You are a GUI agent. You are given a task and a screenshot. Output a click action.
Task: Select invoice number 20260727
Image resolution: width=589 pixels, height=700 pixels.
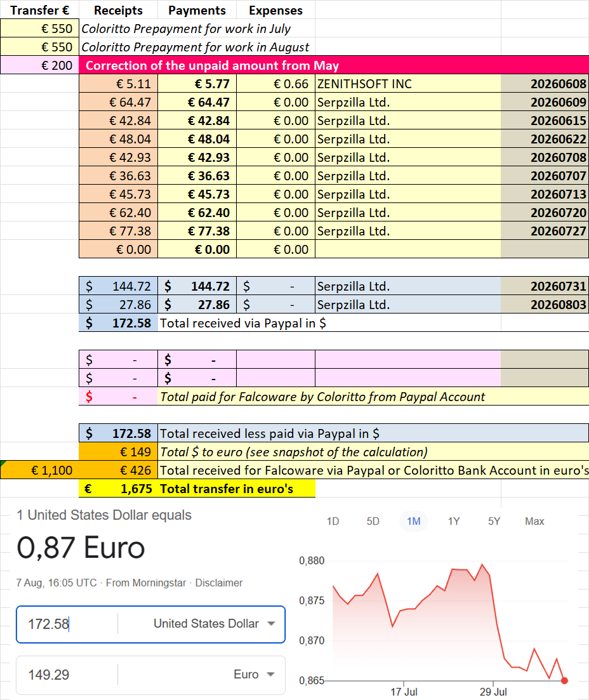click(545, 231)
